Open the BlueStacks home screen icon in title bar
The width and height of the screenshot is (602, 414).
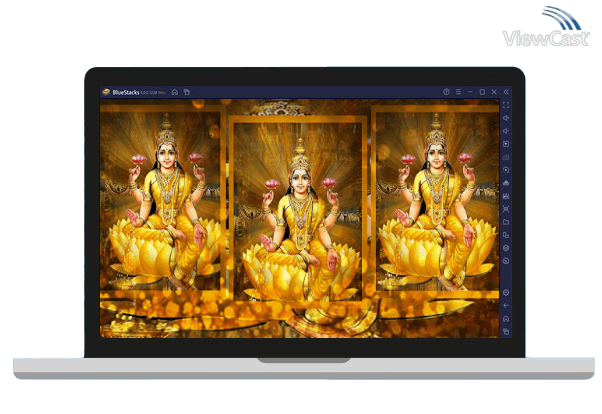[175, 92]
